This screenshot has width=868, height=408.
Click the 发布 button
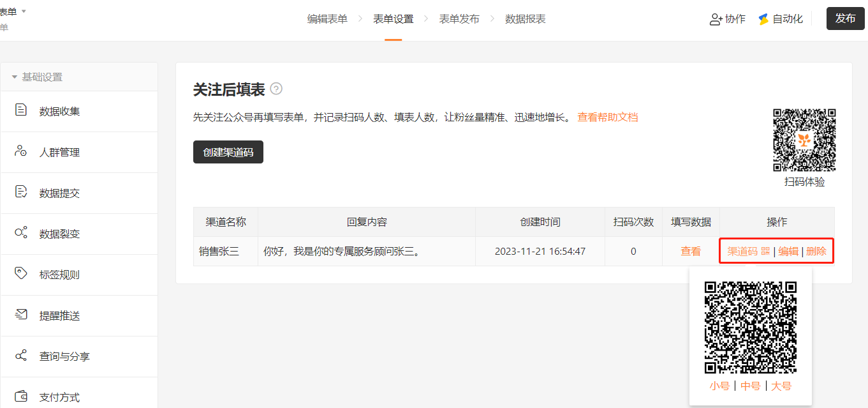pyautogui.click(x=845, y=19)
